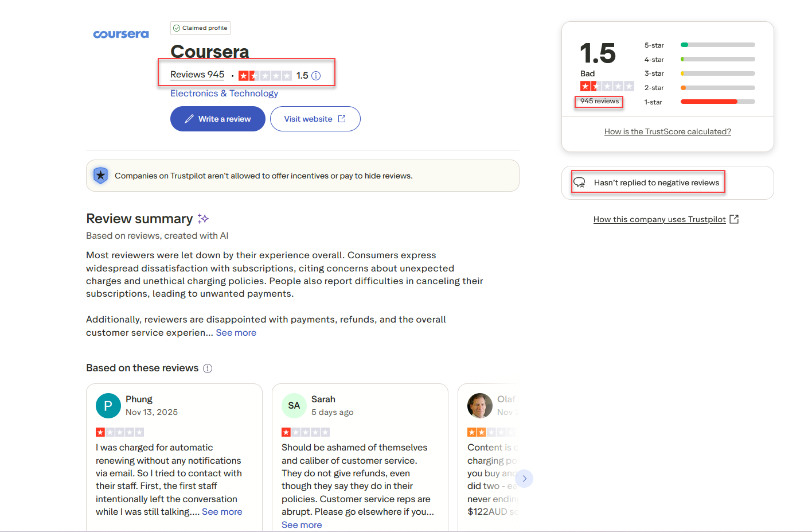Click the pencil icon in Write a review
This screenshot has width=812, height=532.
pos(189,119)
